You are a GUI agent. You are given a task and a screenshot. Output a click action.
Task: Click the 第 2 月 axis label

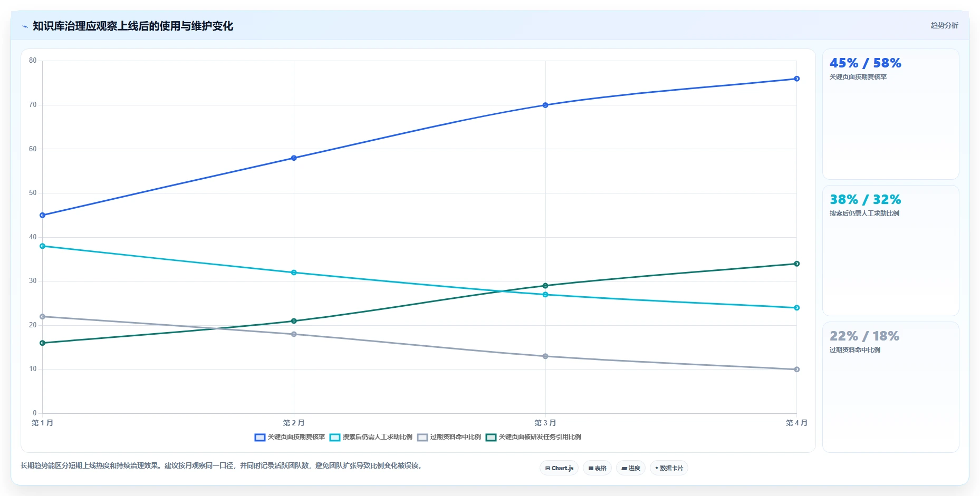pos(294,423)
